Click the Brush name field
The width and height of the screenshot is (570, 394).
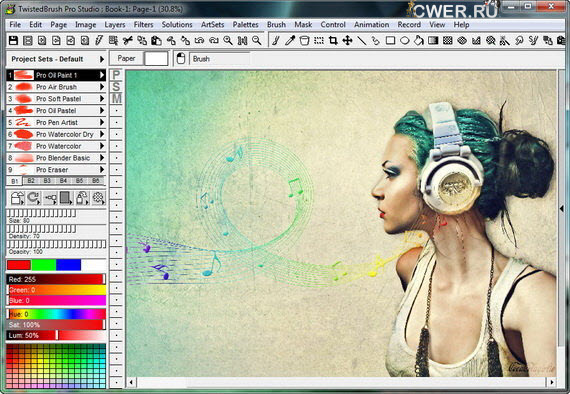click(220, 59)
